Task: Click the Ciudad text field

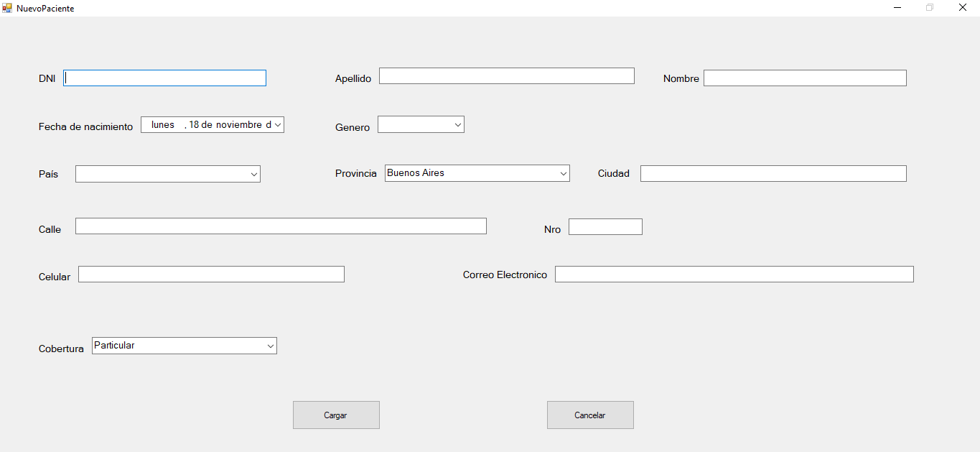Action: tap(773, 173)
